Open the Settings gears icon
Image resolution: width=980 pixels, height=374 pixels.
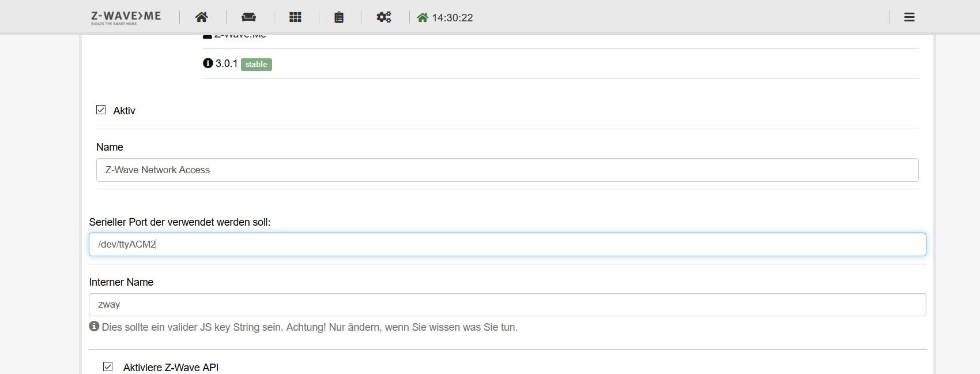coord(384,17)
